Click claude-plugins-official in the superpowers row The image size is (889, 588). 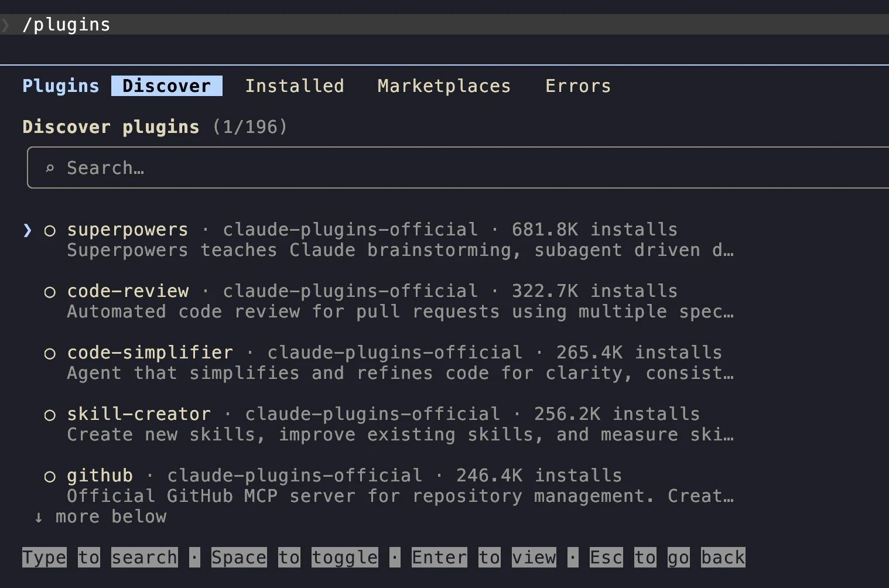tap(350, 230)
